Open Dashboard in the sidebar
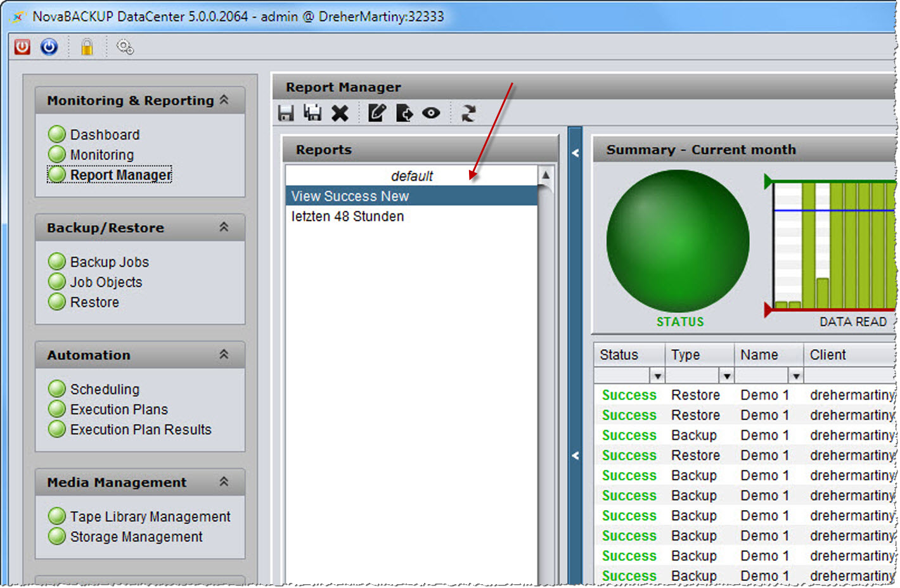Screen dimensions: 900x588 coord(105,135)
